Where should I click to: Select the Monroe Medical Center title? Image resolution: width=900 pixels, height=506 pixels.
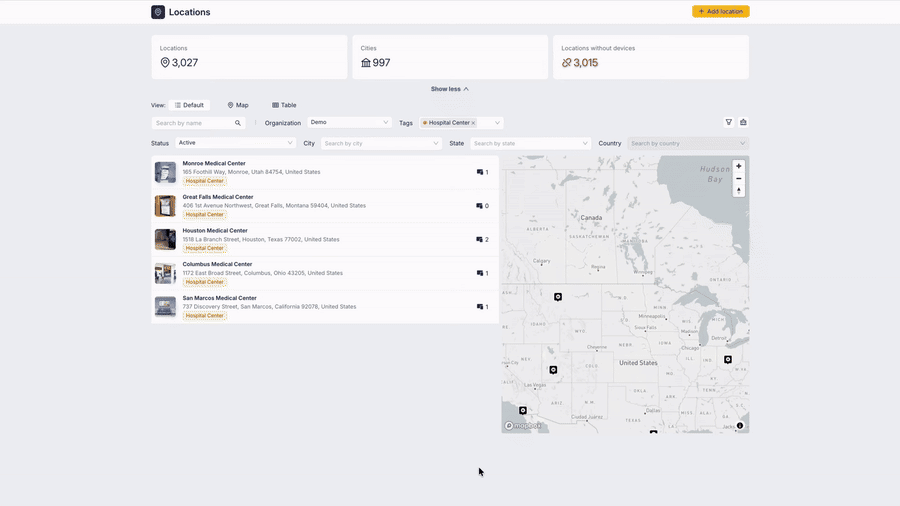[214, 164]
